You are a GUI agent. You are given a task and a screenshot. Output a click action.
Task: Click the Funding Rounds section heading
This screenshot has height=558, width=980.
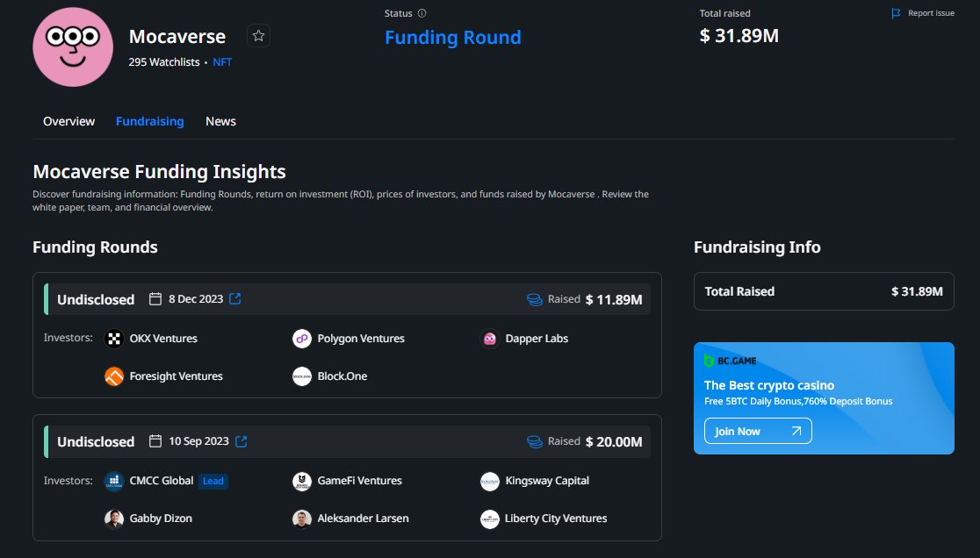tap(95, 247)
